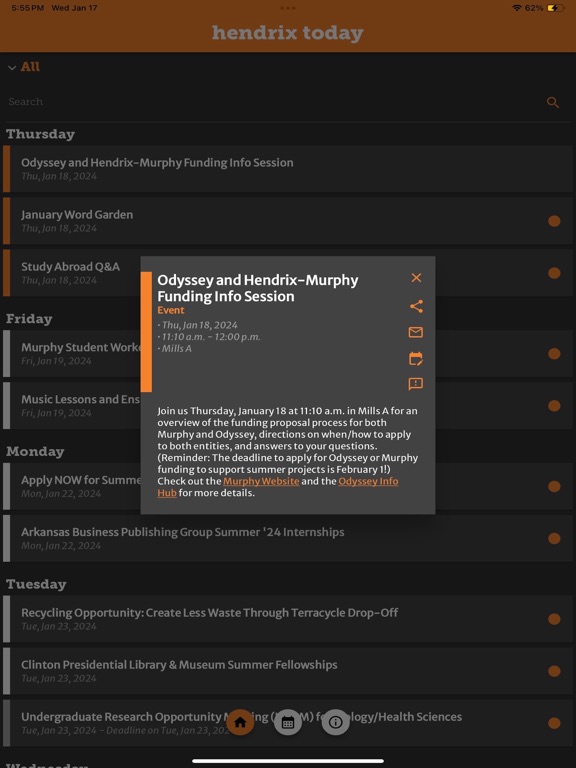Toggle dot for Recycling Opportunity row

pyautogui.click(x=554, y=619)
